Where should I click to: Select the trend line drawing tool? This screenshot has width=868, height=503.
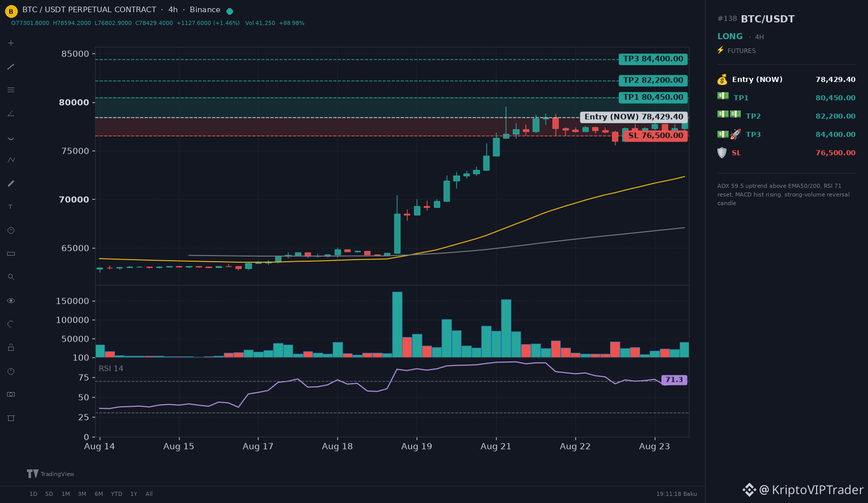[x=11, y=67]
